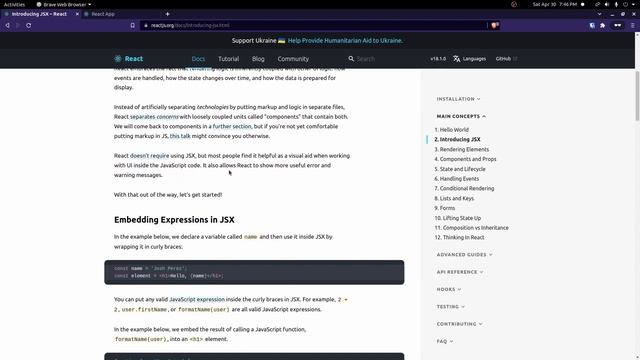Go to 4. Components and Props

[465, 159]
